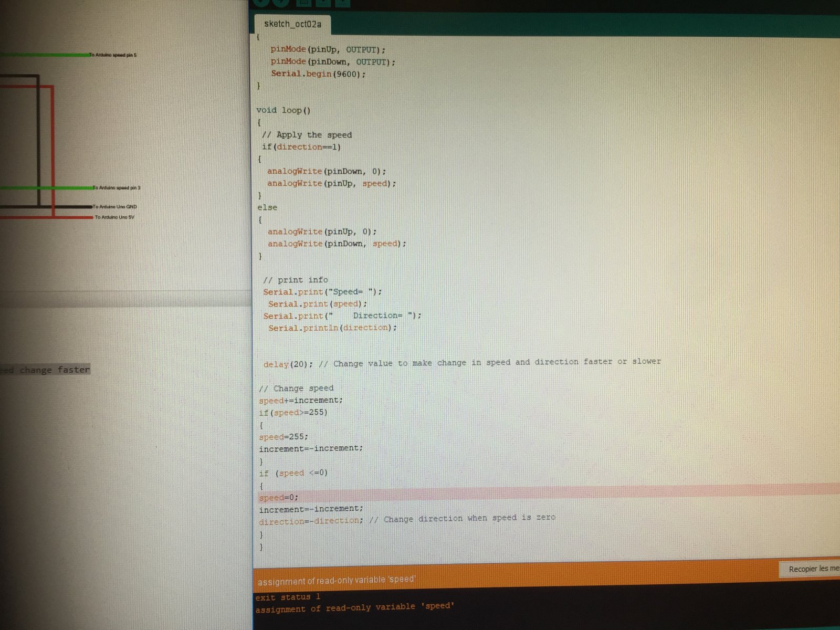840x630 pixels.
Task: Click the line "analogWrite(pinUp, speed);"
Action: point(332,183)
